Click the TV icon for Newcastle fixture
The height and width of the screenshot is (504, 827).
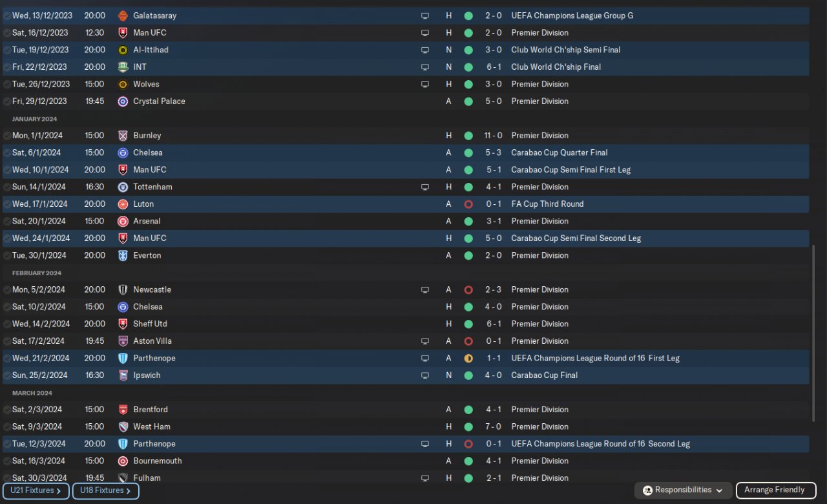click(425, 289)
